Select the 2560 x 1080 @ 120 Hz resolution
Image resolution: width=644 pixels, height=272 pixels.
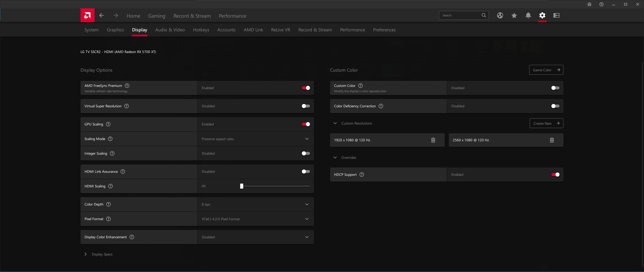click(x=506, y=140)
